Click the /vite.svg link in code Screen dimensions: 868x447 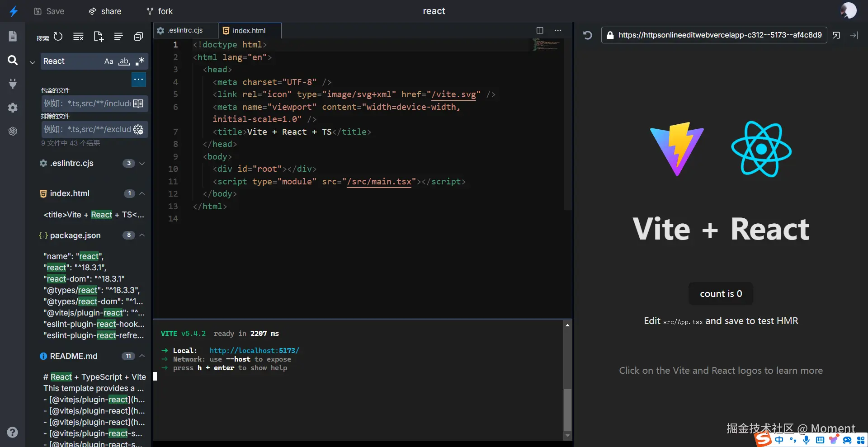coord(453,94)
